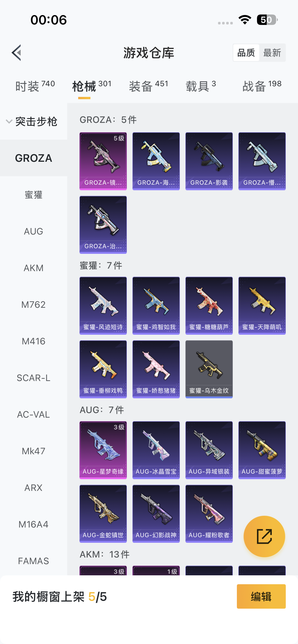
Task: Open the 蜜獾-糖糖葫芦 skin item
Action: coord(209,305)
